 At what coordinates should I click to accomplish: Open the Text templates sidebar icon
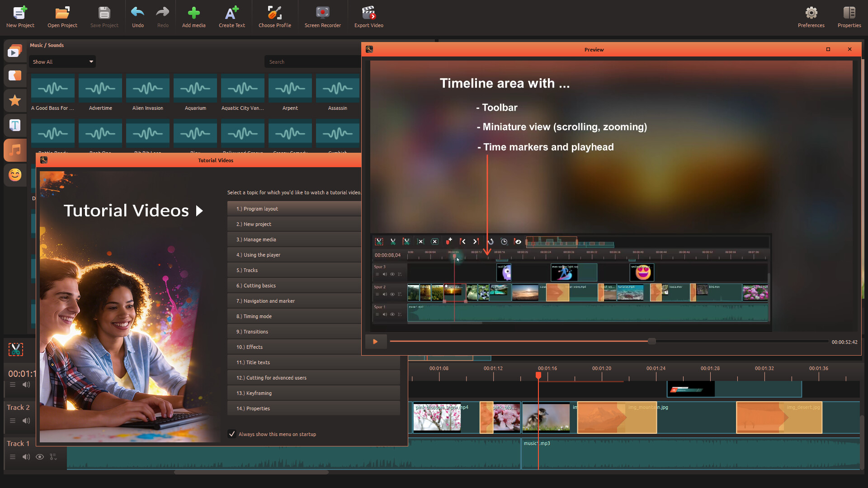point(15,125)
